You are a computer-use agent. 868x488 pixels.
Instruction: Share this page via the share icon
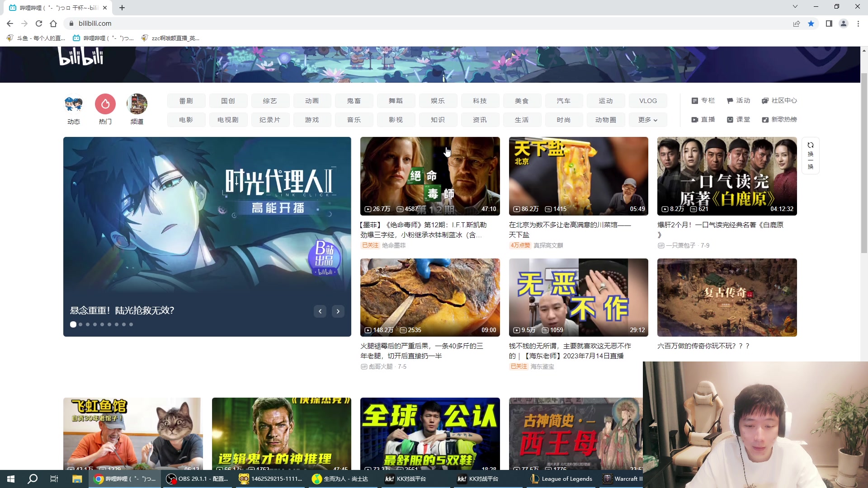coord(797,23)
